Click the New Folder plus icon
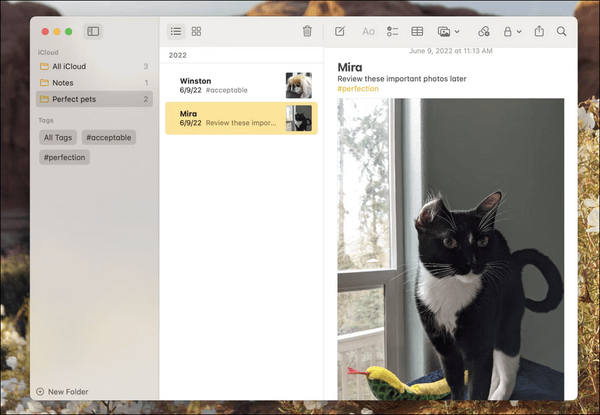Screen dimensions: 600x415 tap(40, 392)
